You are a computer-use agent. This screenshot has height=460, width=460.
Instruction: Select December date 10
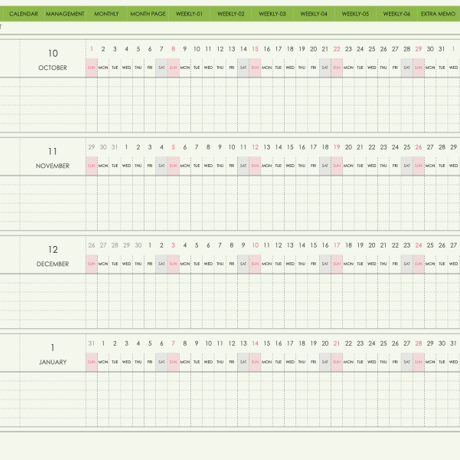pyautogui.click(x=255, y=245)
